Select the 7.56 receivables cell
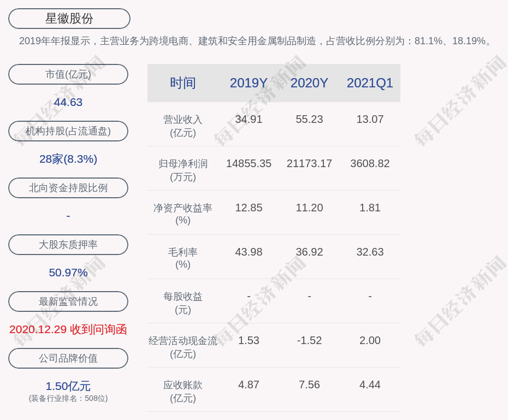Viewport: 508px width, 420px height. (x=309, y=384)
